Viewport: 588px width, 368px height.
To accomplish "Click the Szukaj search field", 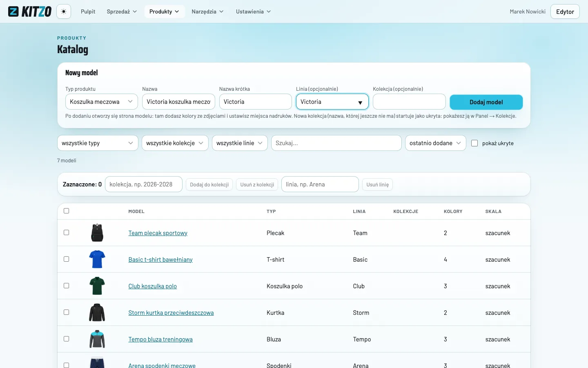I will pos(336,143).
